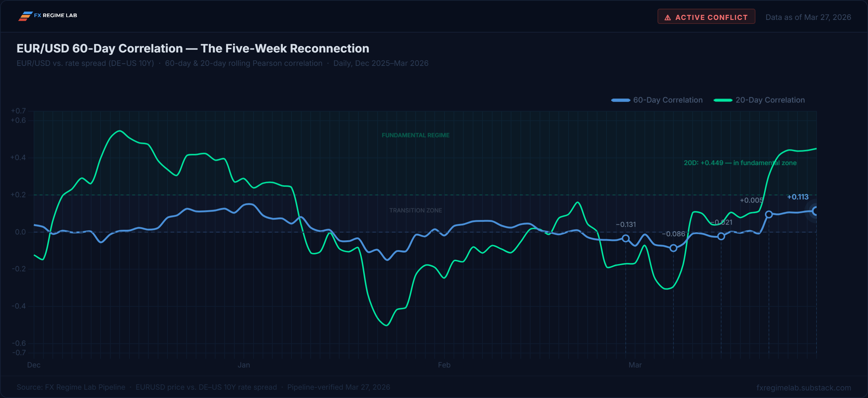Select the -0.086 data point marker
868x398 pixels.
(x=673, y=248)
